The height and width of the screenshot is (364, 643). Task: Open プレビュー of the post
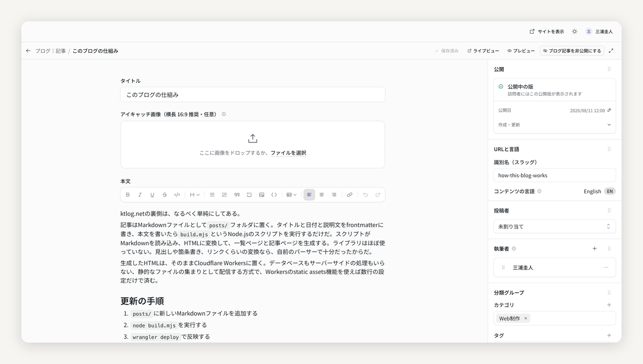521,51
